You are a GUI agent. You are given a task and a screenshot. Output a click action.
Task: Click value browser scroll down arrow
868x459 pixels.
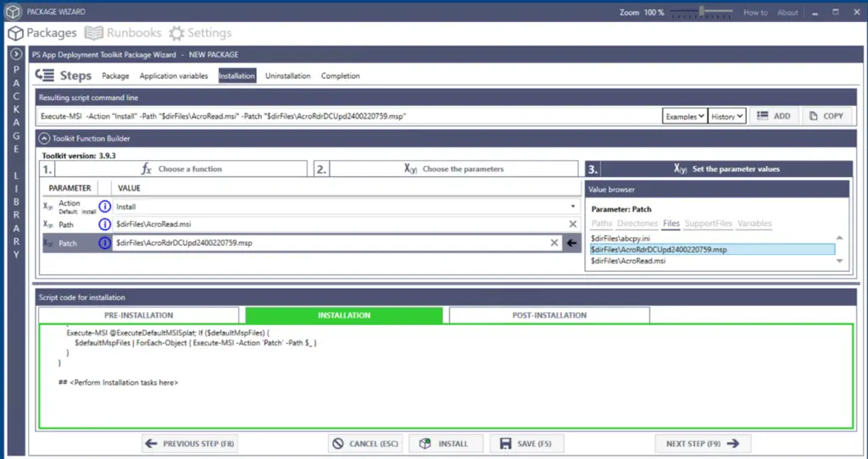pos(840,261)
